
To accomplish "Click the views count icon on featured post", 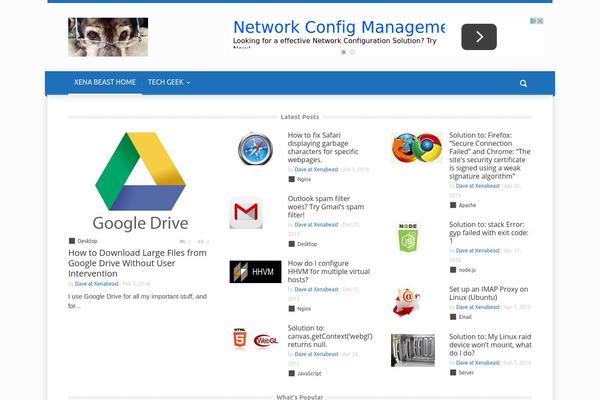I will point(201,242).
